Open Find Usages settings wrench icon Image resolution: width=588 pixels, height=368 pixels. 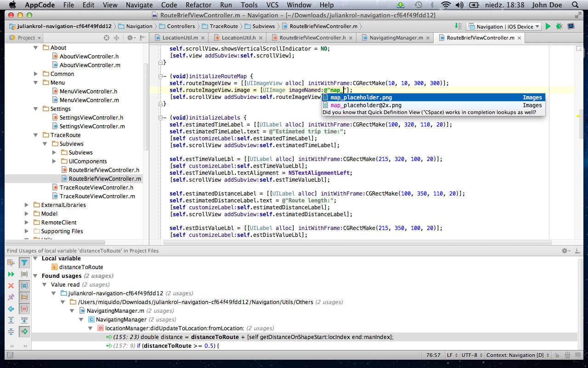coord(11,263)
